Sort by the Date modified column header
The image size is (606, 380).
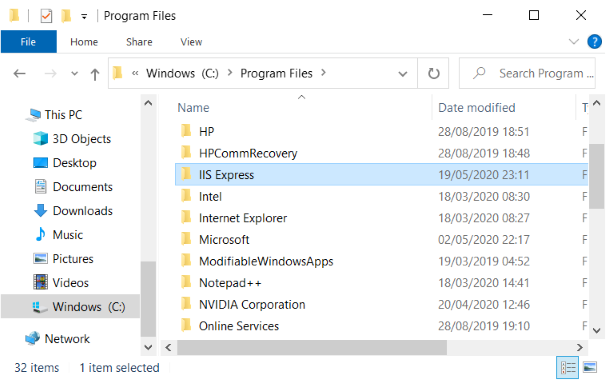(476, 107)
